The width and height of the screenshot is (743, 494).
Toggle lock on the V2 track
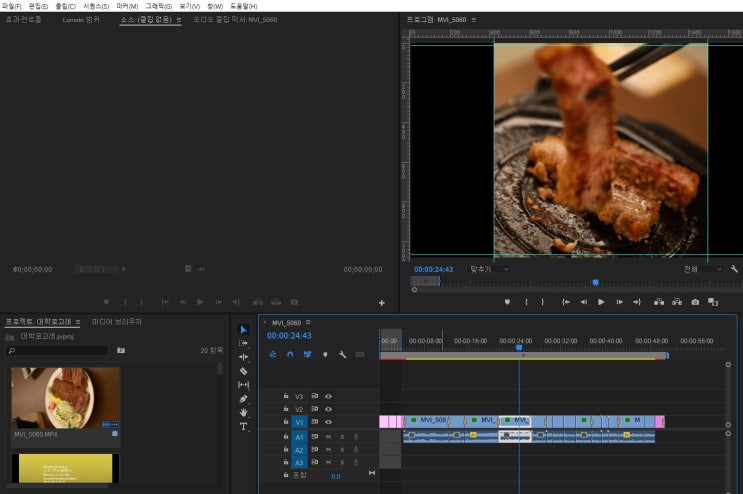pos(286,409)
